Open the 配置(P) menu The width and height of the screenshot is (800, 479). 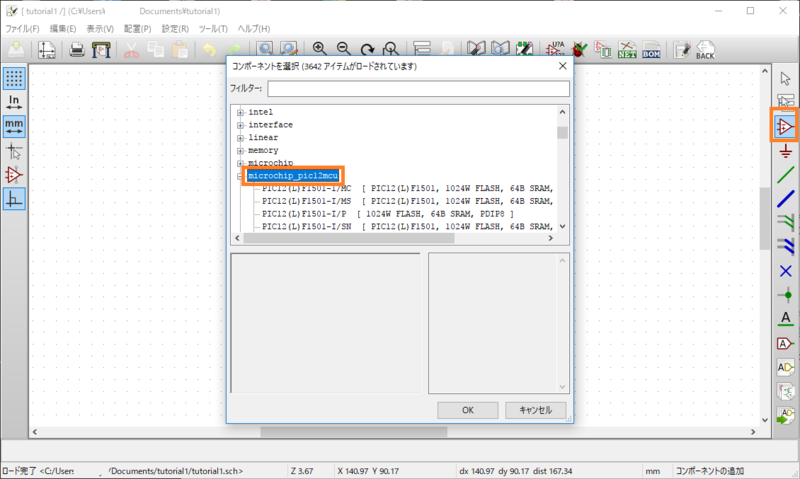(x=137, y=29)
